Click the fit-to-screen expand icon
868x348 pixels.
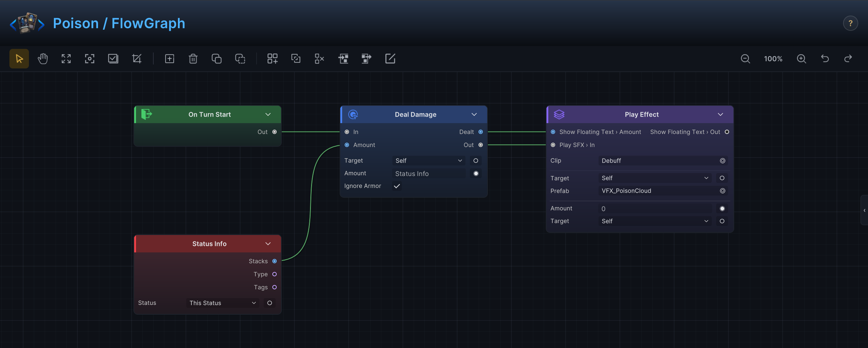tap(66, 59)
